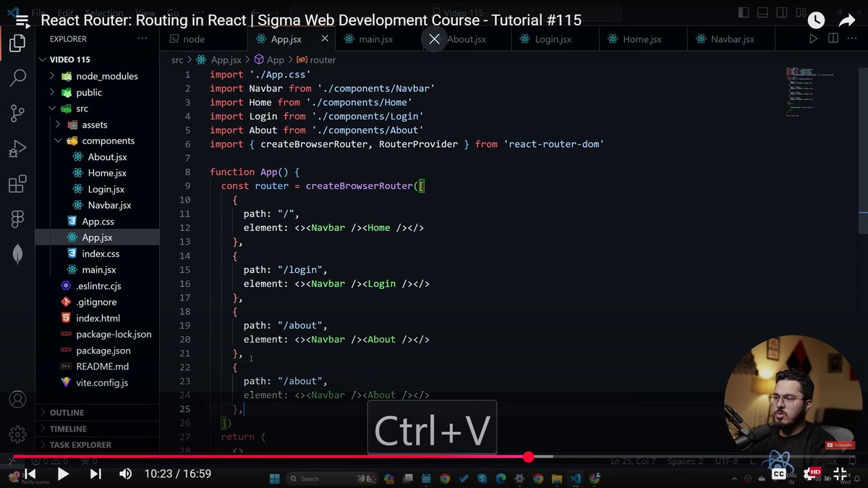The height and width of the screenshot is (488, 868).
Task: Switch to the Home.jsx tab
Action: tap(642, 39)
